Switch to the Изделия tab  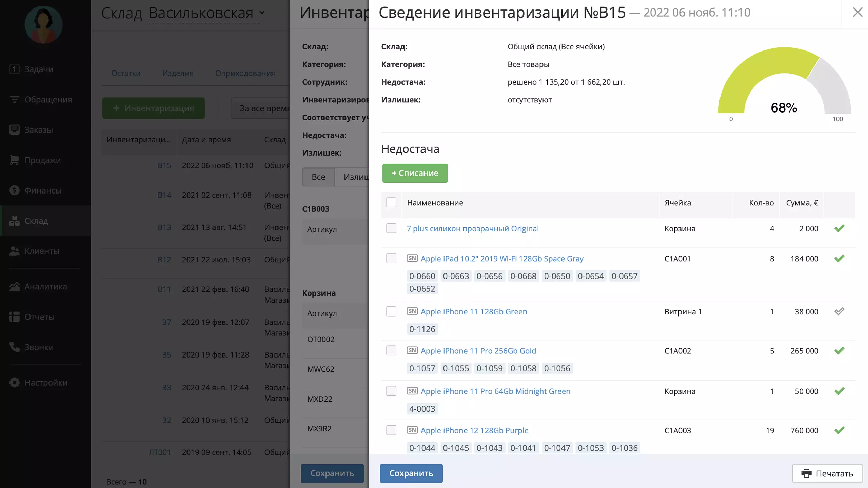(178, 73)
